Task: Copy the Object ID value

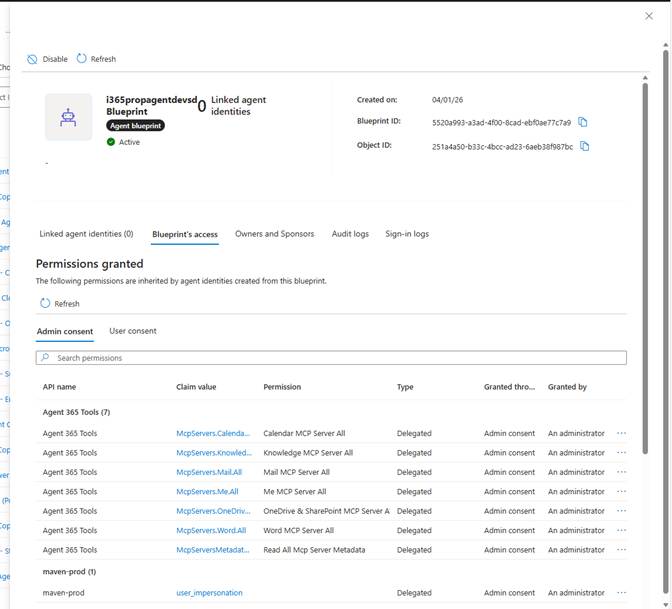Action: click(585, 146)
